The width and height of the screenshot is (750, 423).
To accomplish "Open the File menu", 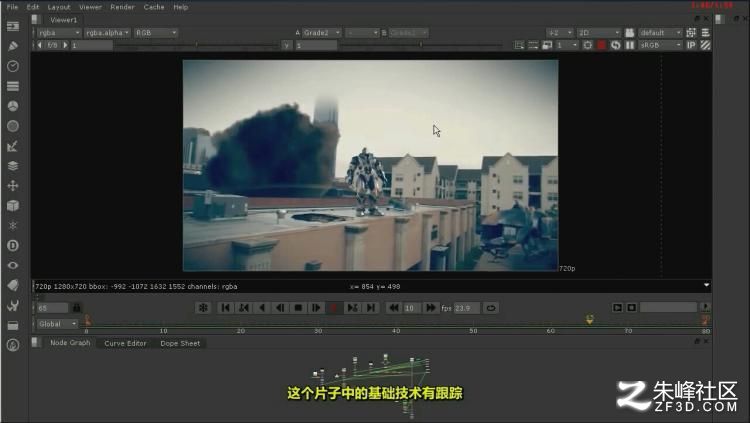I will pos(12,7).
